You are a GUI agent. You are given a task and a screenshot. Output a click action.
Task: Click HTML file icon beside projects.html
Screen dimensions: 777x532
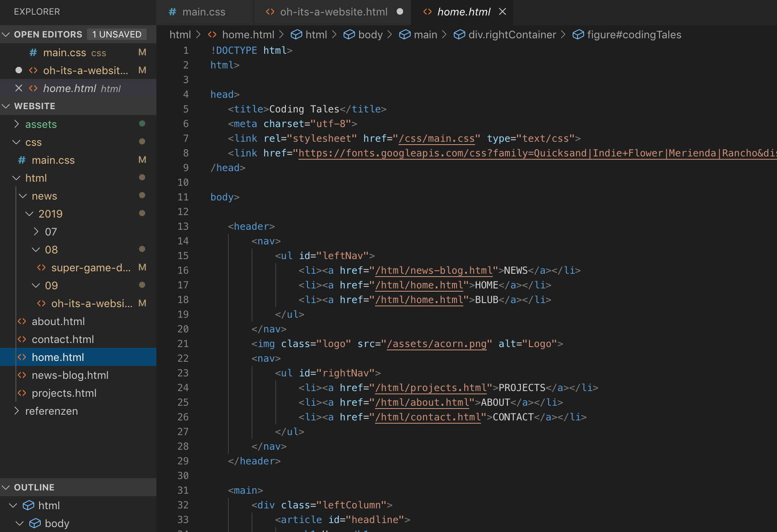click(22, 393)
